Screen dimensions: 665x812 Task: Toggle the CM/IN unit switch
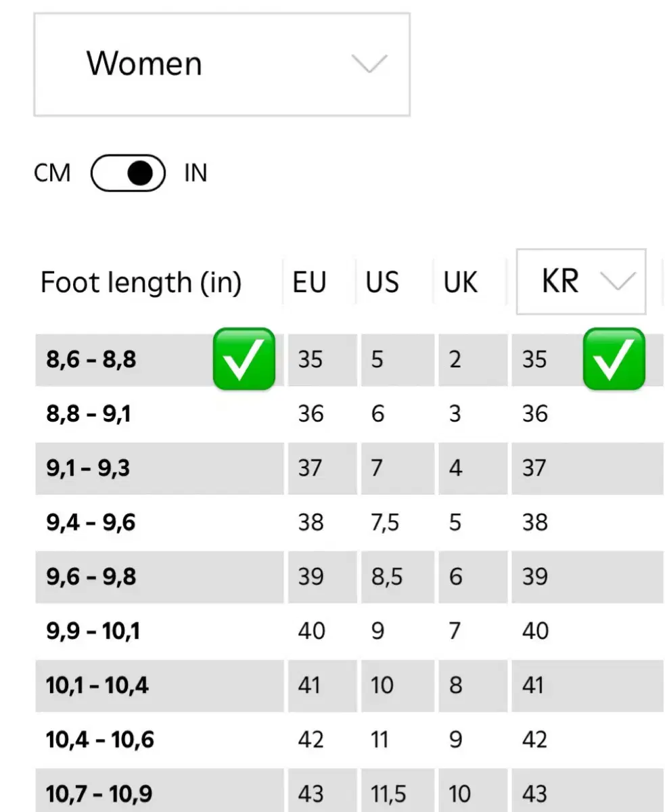click(128, 174)
